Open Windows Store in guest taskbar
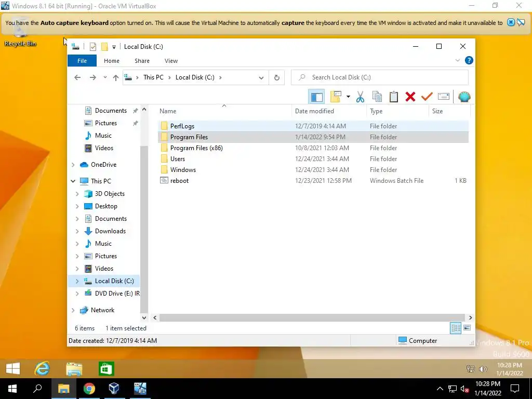 click(x=106, y=368)
